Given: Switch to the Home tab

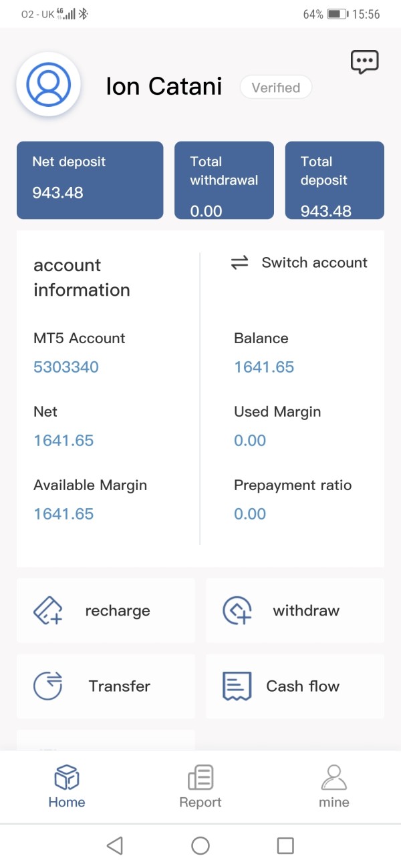Looking at the screenshot, I should pyautogui.click(x=67, y=787).
